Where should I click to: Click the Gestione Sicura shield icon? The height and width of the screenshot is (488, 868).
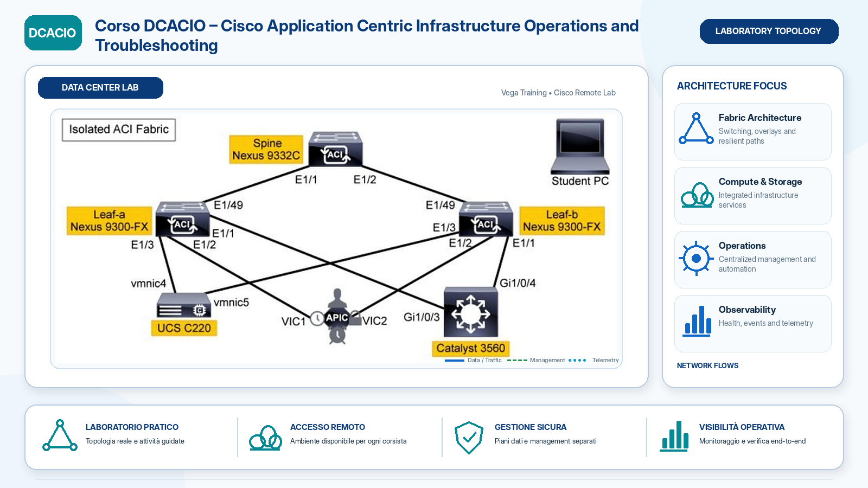click(x=469, y=438)
